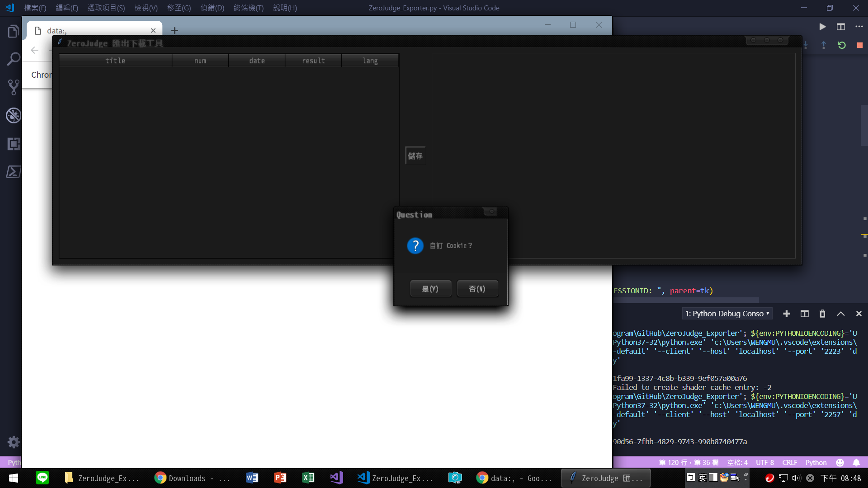Open the 終端機(T) menu
The height and width of the screenshot is (488, 868).
tap(248, 8)
